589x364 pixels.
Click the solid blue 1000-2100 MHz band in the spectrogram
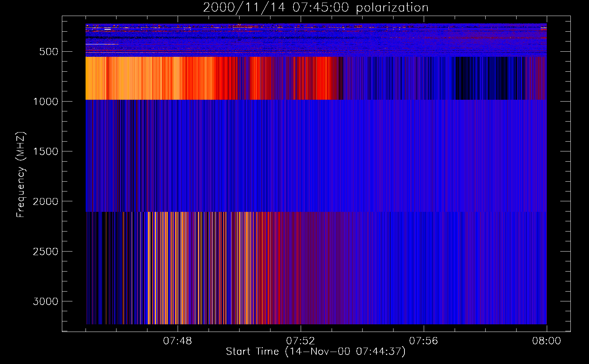coord(316,156)
